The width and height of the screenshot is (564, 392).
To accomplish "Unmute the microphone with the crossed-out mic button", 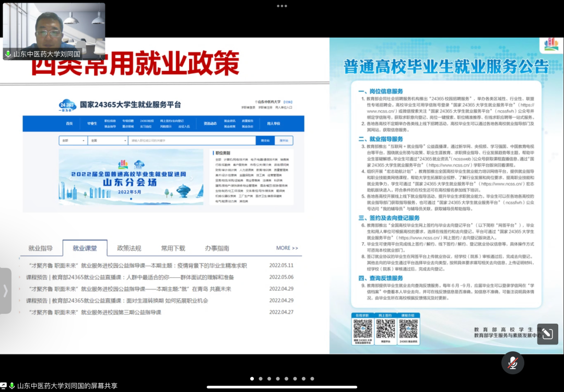I will (x=512, y=363).
